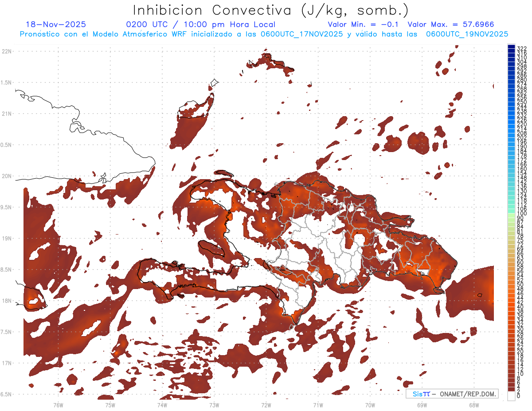532x411 pixels.
Task: Click the '30' value on the color scale
Action: pos(520,329)
